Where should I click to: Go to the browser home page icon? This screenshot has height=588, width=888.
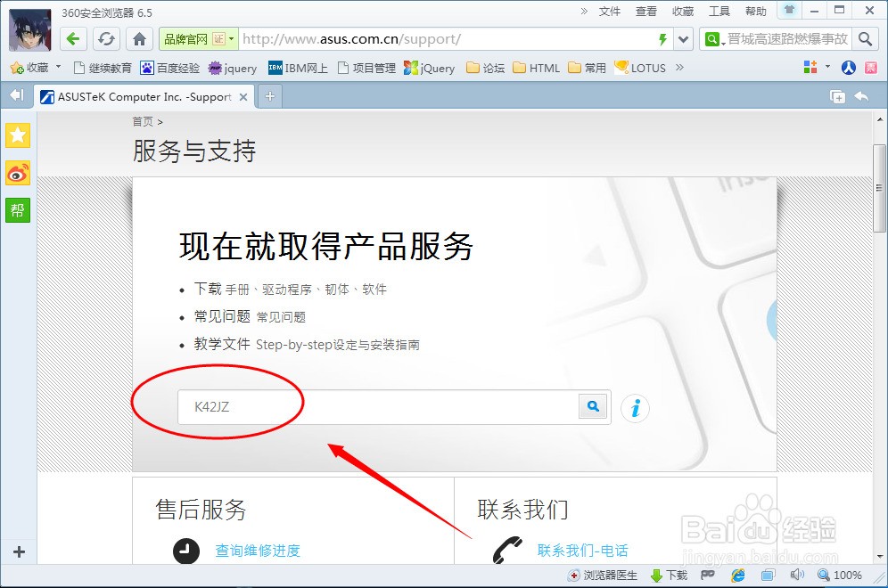139,39
